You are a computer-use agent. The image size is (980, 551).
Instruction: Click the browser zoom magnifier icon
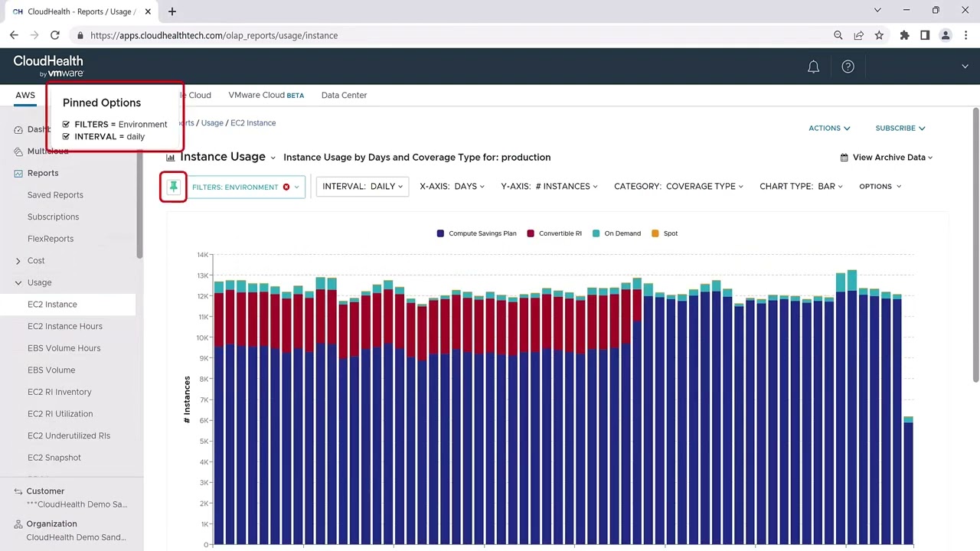[x=838, y=35]
